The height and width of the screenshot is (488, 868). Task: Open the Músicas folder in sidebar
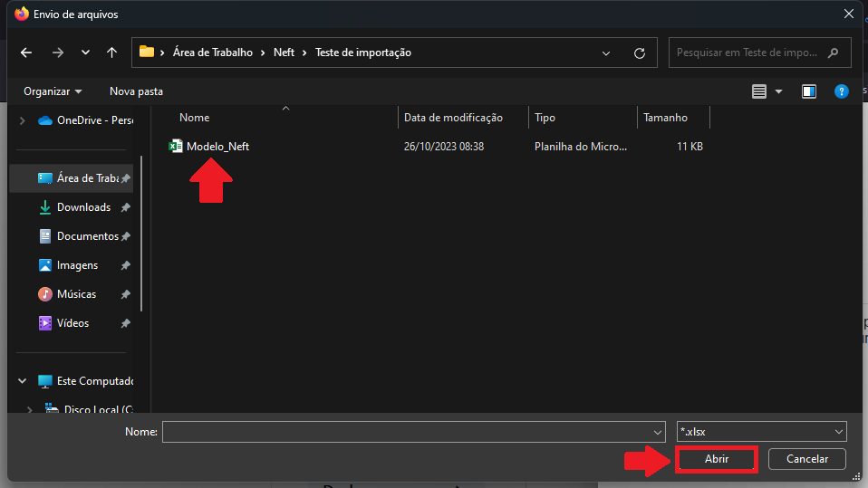[x=76, y=294]
